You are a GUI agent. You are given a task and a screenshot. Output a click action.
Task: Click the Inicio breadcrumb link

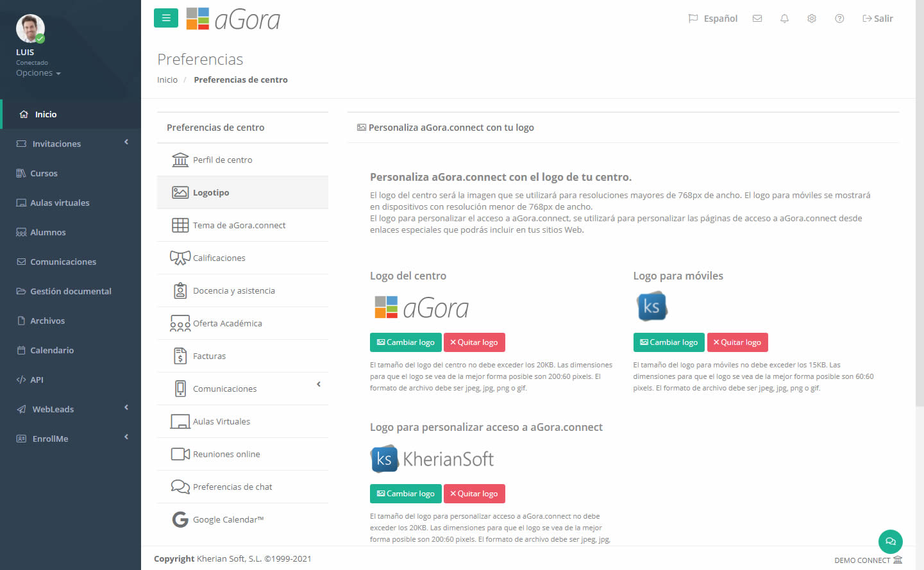click(x=167, y=80)
